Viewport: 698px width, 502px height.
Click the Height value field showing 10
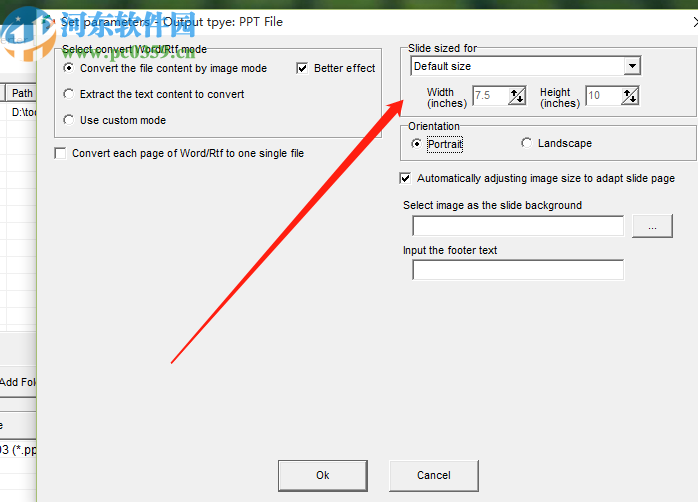(603, 96)
